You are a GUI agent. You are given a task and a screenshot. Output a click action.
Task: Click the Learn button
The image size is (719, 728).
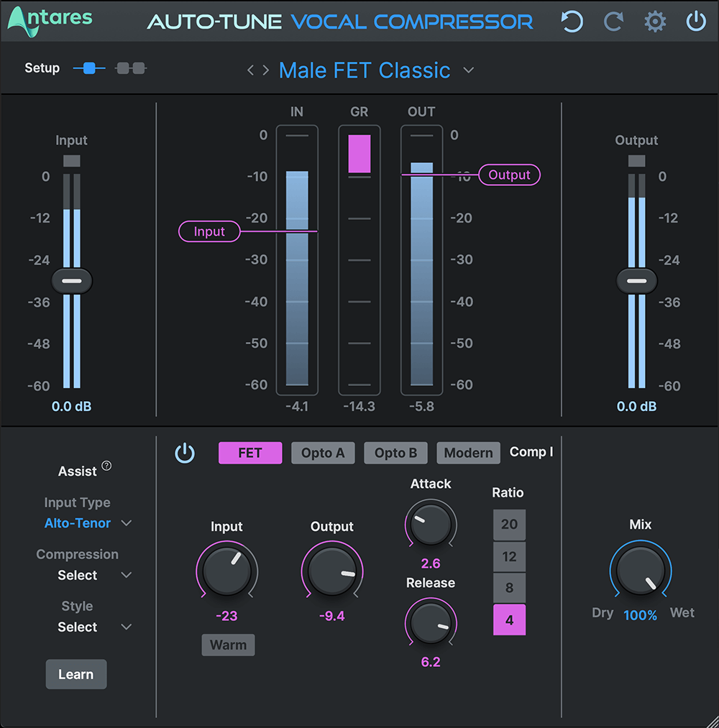75,674
